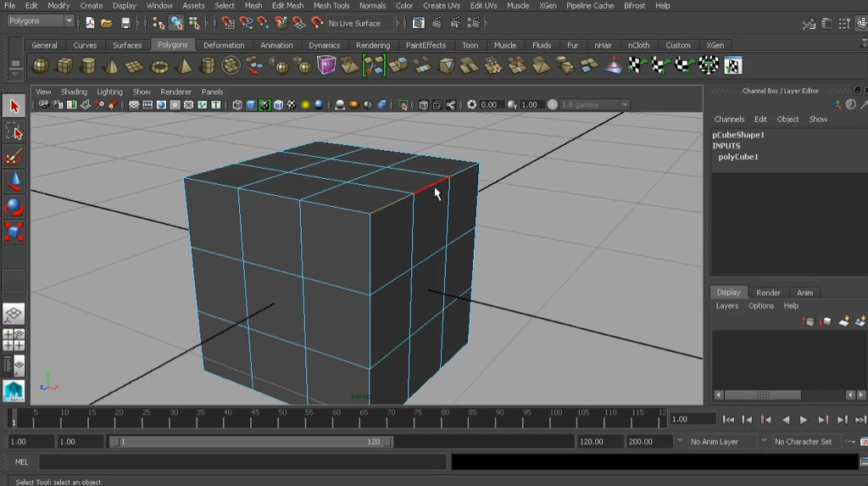Toggle the viewport grid display

tap(134, 105)
